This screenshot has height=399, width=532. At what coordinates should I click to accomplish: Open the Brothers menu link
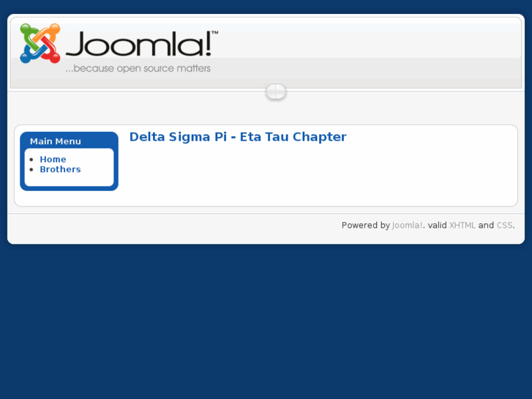click(x=61, y=169)
